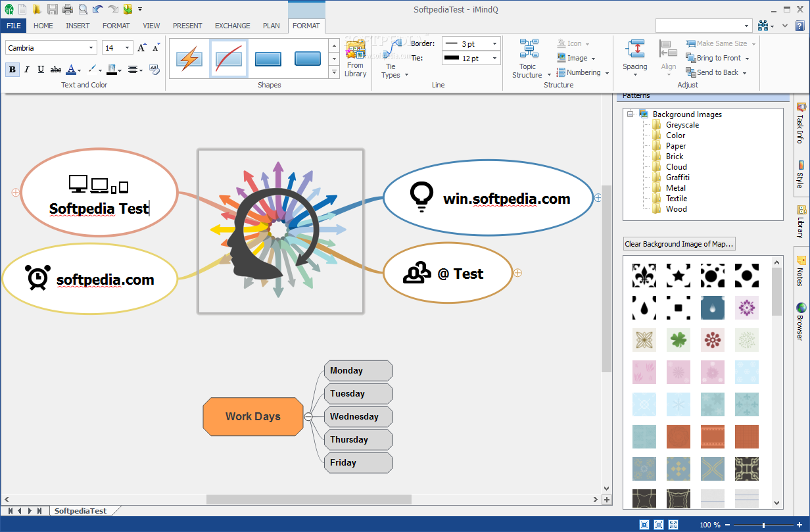Viewport: 810px width, 532px height.
Task: Collapse the Background Images tree node
Action: 630,114
